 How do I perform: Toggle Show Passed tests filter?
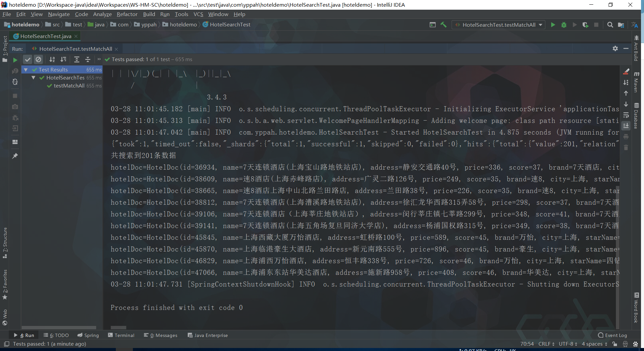tap(28, 59)
